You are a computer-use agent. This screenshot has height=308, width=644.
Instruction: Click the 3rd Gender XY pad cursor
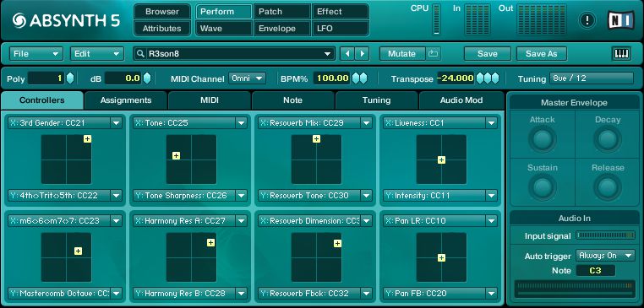tap(87, 138)
